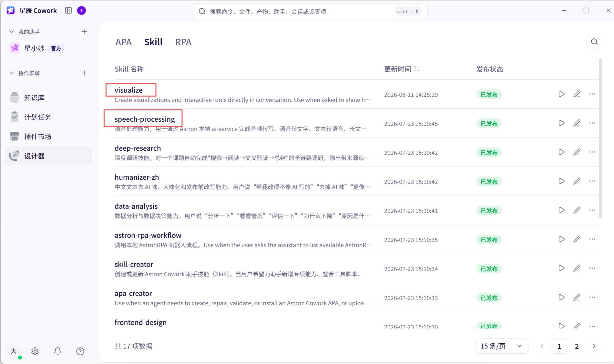Open the user avatar at sidebar bottom
The image size is (614, 364).
[14, 351]
